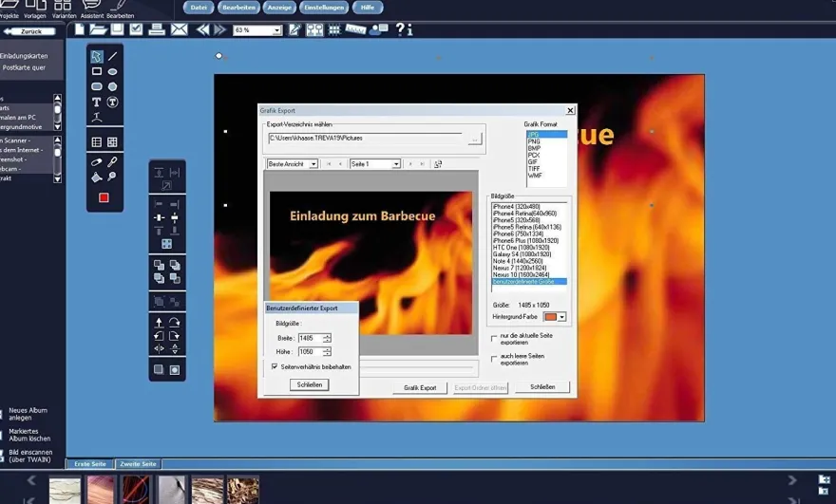Select the line drawing tool

coord(112,56)
